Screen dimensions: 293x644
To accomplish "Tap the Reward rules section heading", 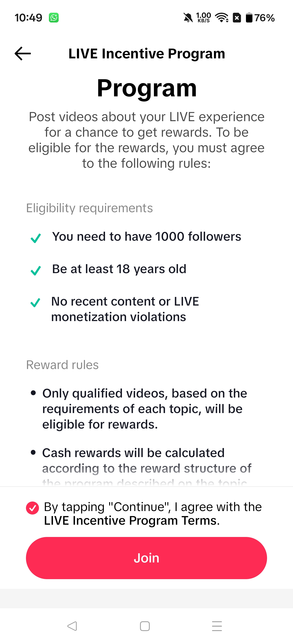I will click(62, 365).
